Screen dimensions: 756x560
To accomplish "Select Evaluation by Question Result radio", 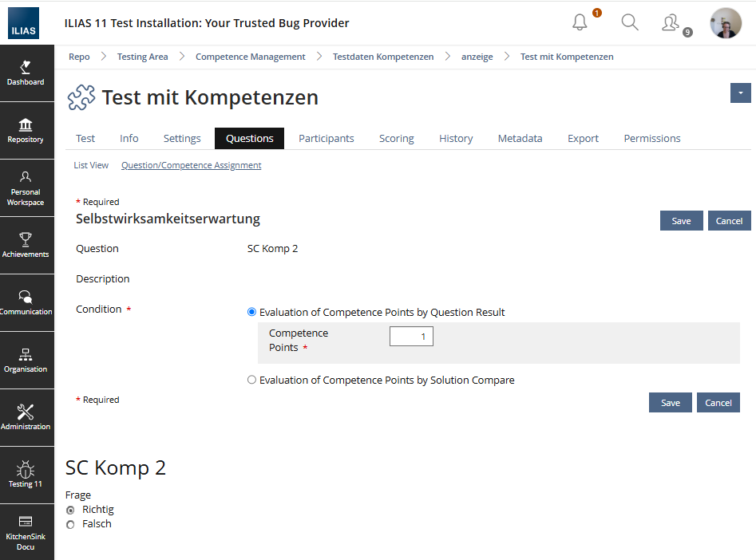I will click(x=251, y=312).
